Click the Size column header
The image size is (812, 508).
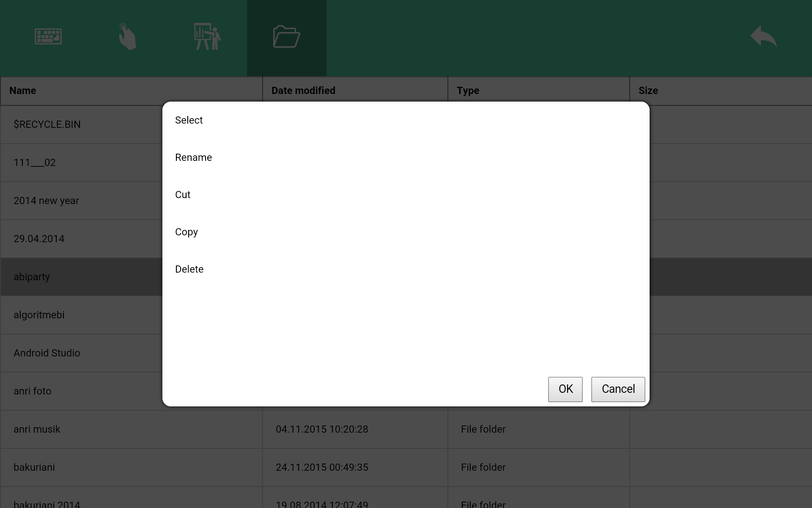point(648,91)
